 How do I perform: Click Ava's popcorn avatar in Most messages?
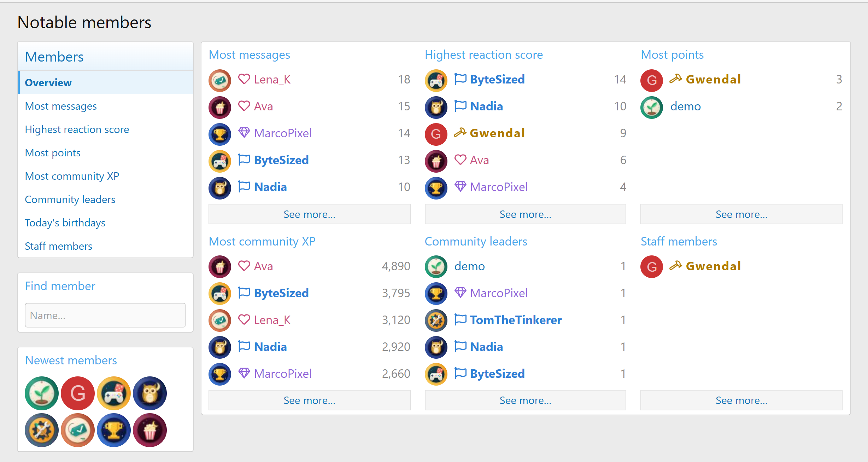coord(220,107)
